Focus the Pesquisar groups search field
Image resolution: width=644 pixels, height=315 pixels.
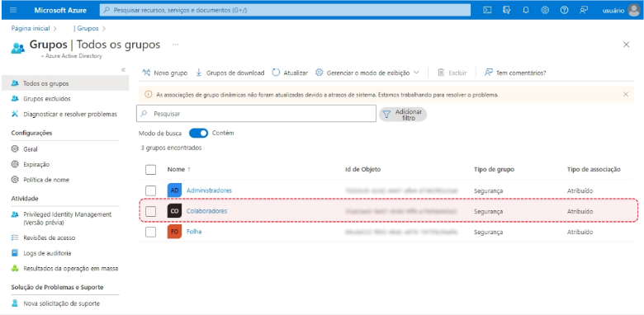click(x=256, y=114)
